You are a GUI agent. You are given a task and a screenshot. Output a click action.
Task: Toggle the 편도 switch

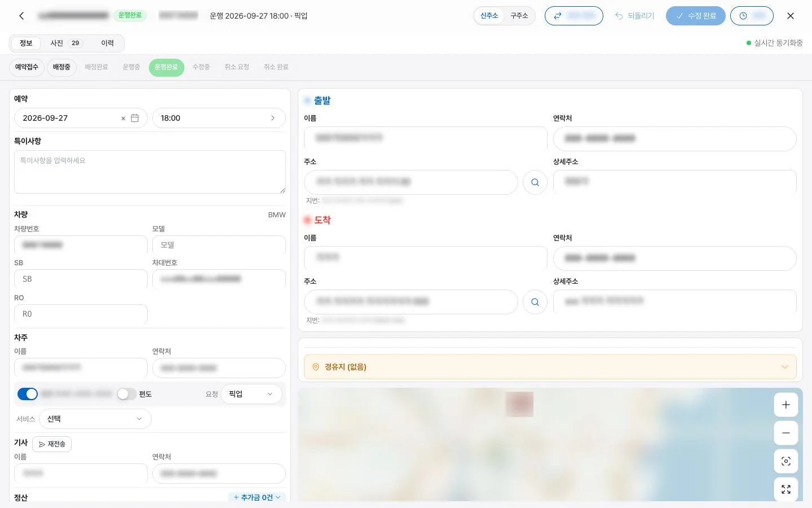click(126, 394)
